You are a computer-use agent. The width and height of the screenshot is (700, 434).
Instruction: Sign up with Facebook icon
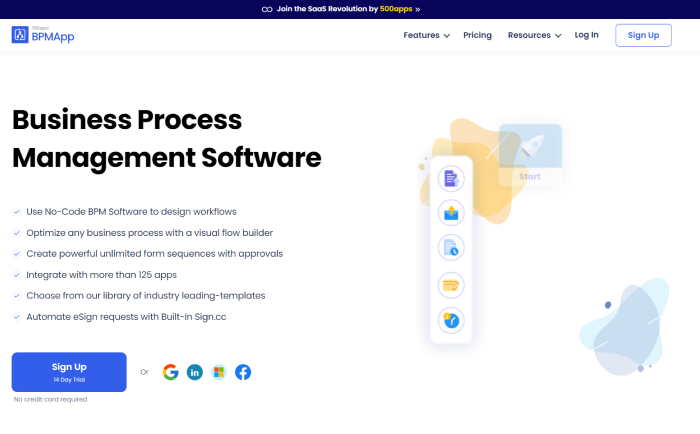pyautogui.click(x=243, y=372)
